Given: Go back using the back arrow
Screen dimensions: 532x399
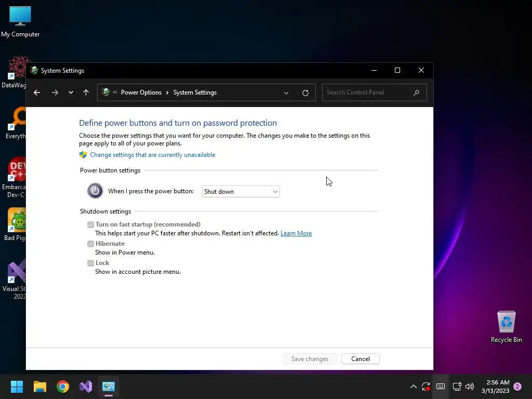Looking at the screenshot, I should tap(37, 92).
